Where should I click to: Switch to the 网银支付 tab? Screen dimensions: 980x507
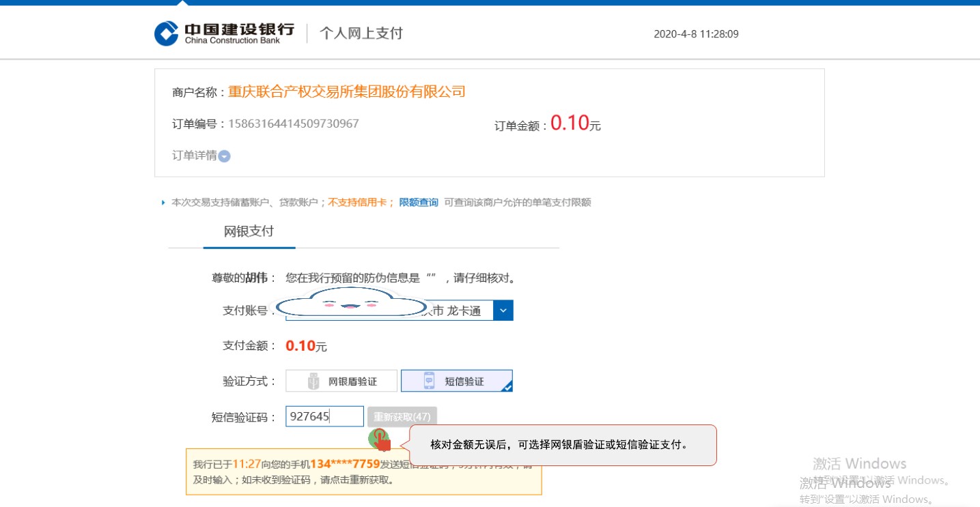(249, 231)
